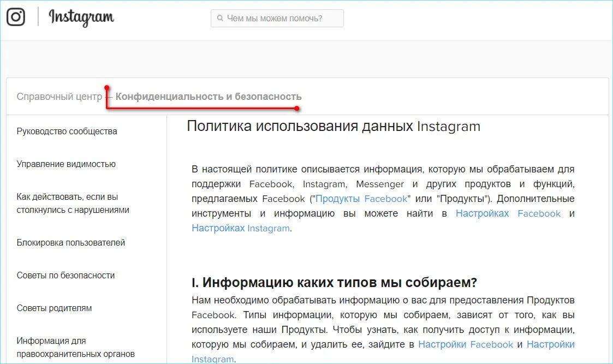Open 'Настройках Instagram' link in first paragraph
The width and height of the screenshot is (613, 364).
pos(240,228)
